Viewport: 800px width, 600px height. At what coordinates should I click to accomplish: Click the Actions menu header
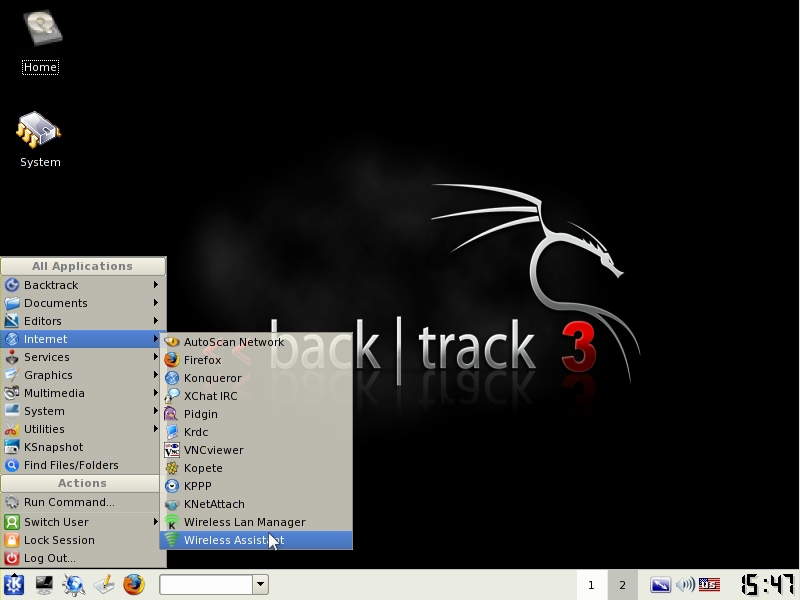click(82, 483)
